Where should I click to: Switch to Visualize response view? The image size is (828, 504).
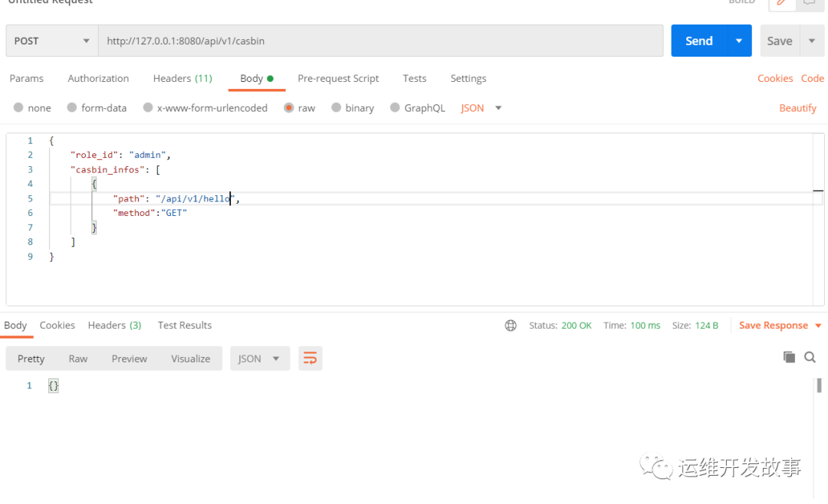(x=191, y=359)
